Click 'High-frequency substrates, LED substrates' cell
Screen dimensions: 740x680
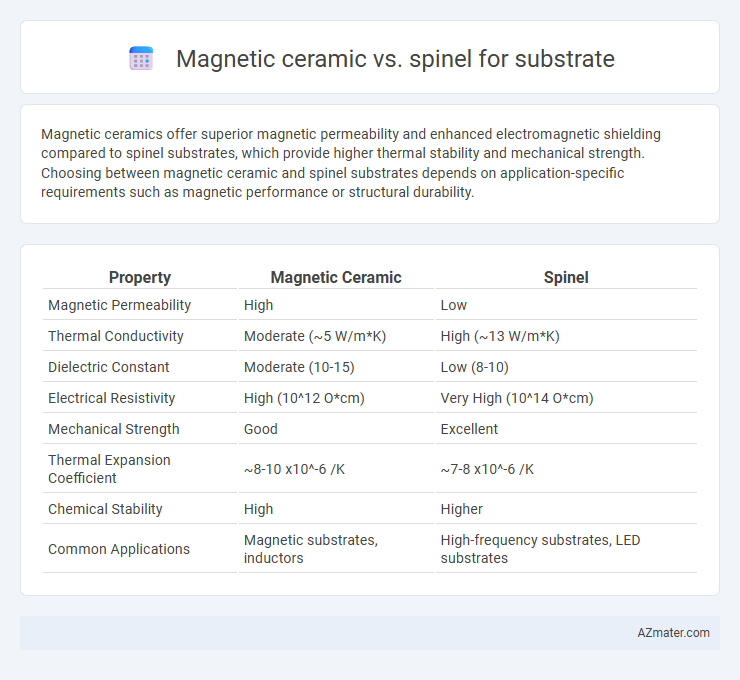[540, 549]
